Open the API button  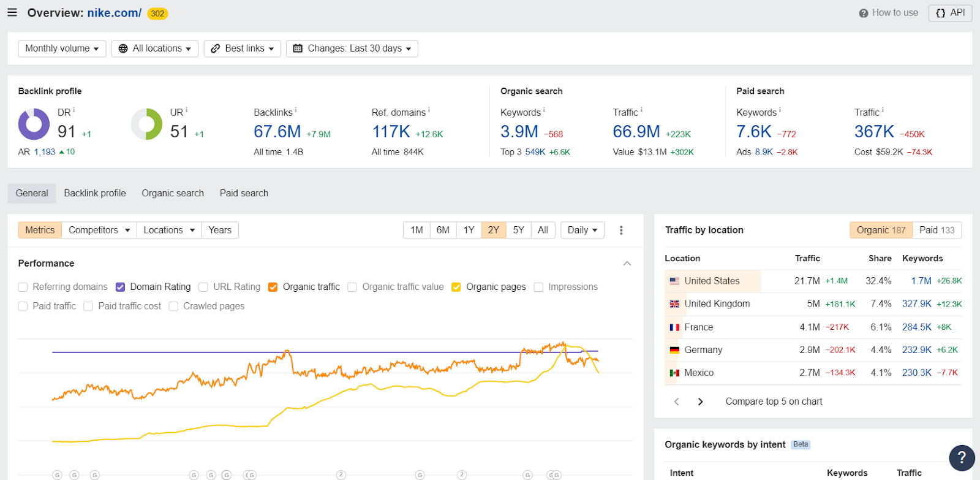(x=950, y=13)
